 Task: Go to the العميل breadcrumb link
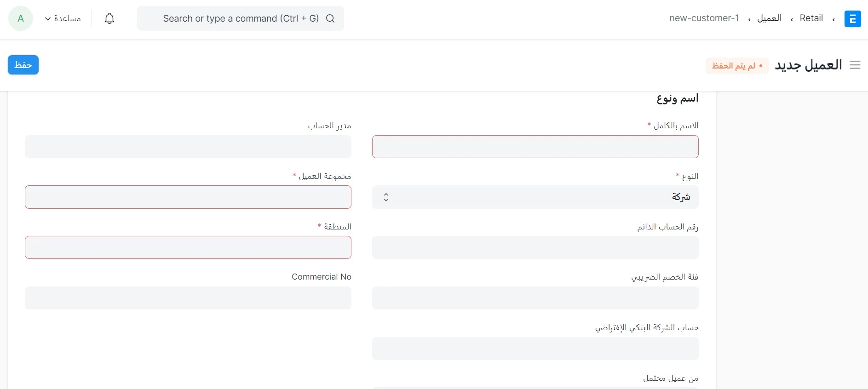click(770, 18)
